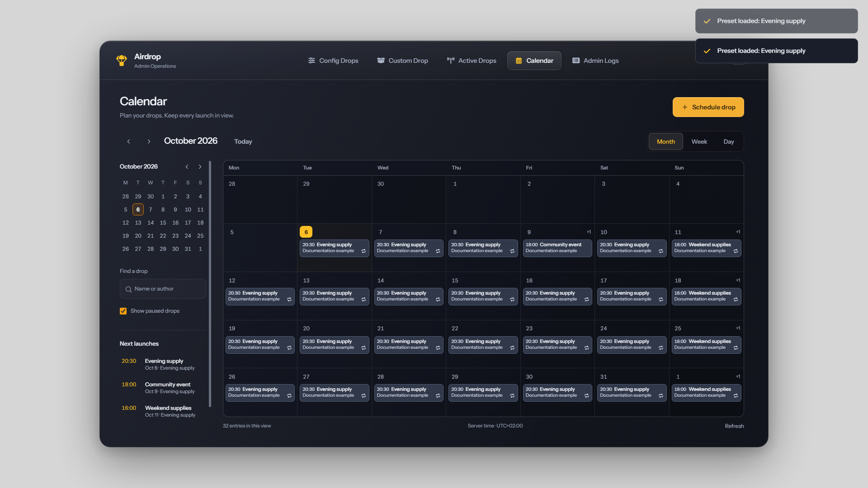Open Community event drop on October 9
The image size is (868, 488).
tap(557, 248)
